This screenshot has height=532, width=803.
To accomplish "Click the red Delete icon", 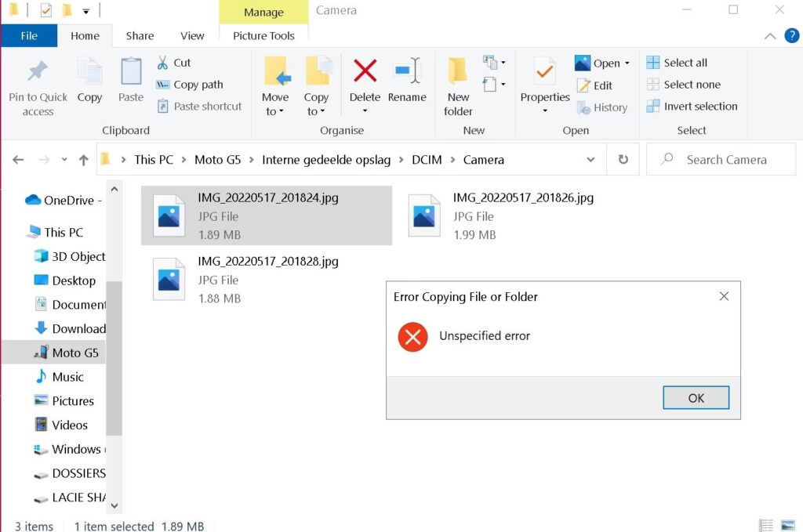I will (365, 71).
